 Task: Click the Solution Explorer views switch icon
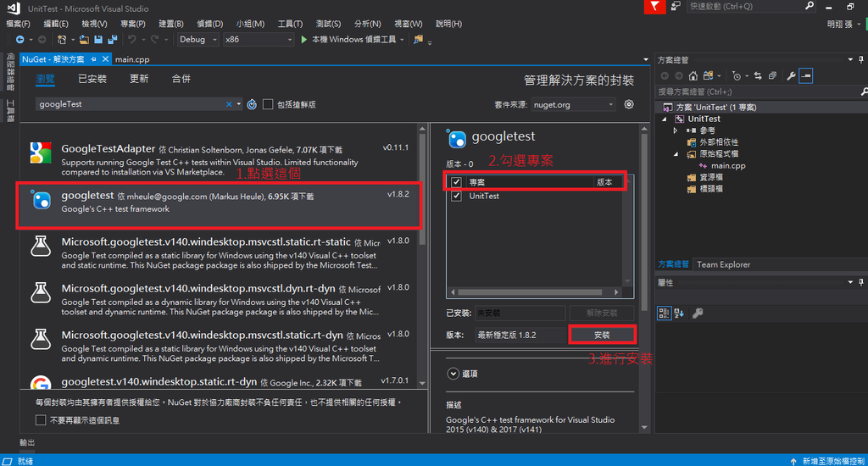[x=708, y=75]
